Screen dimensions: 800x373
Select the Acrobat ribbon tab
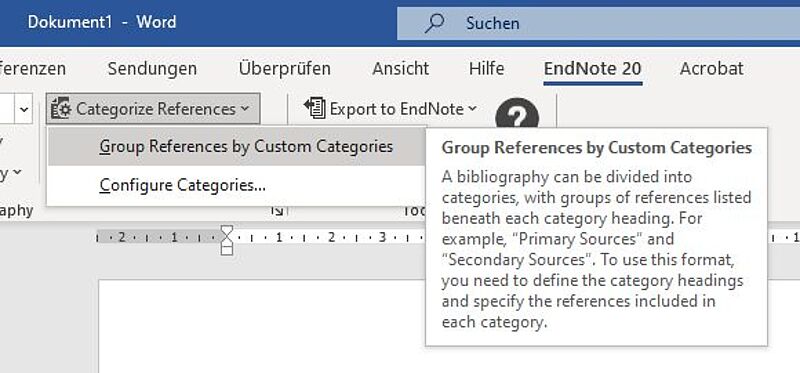click(x=712, y=68)
